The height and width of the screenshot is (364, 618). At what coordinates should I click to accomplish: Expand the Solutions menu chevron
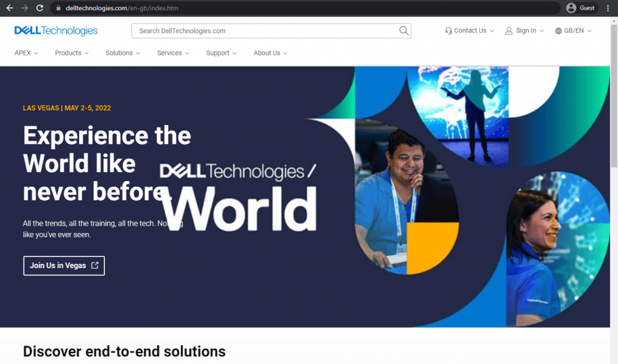[x=138, y=53]
